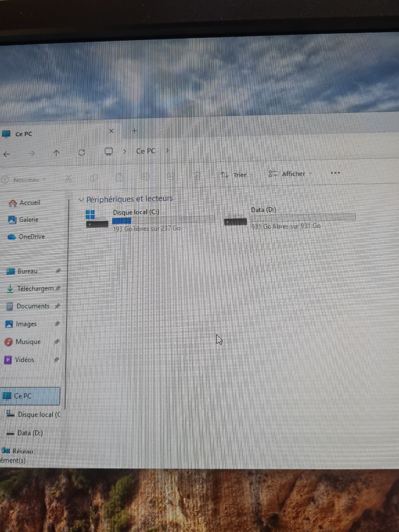The image size is (399, 532).
Task: Click text 193 Go libres sur 237 Go
Action: [147, 229]
